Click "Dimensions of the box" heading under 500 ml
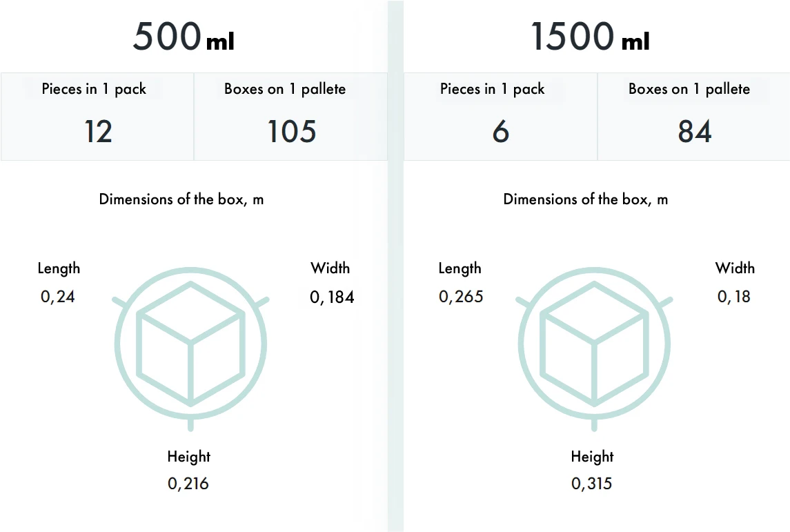790x532 pixels. tap(181, 199)
